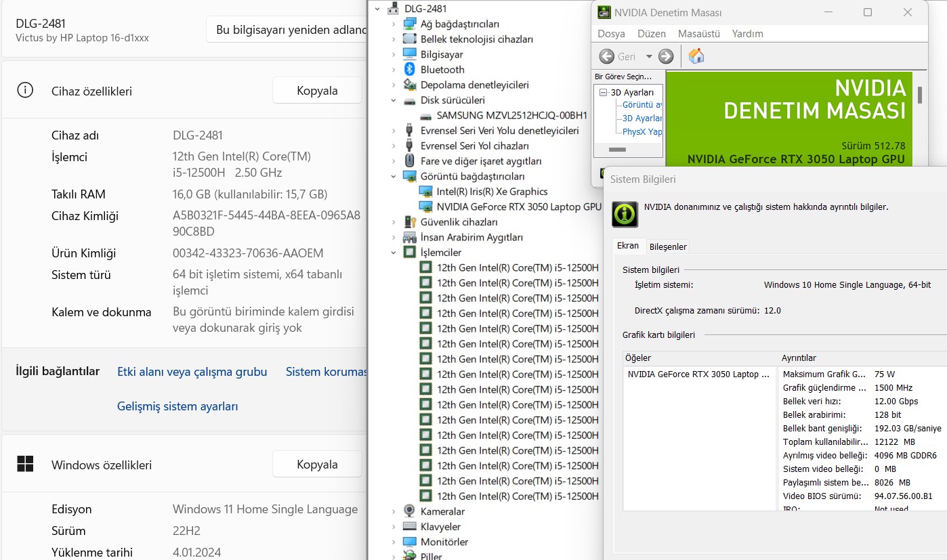This screenshot has width=947, height=560.
Task: Collapse the Disk sürücüleri node
Action: tap(393, 100)
